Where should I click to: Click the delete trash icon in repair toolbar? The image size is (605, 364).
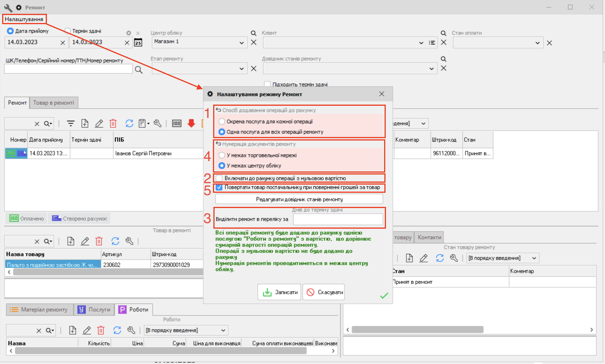pyautogui.click(x=113, y=123)
